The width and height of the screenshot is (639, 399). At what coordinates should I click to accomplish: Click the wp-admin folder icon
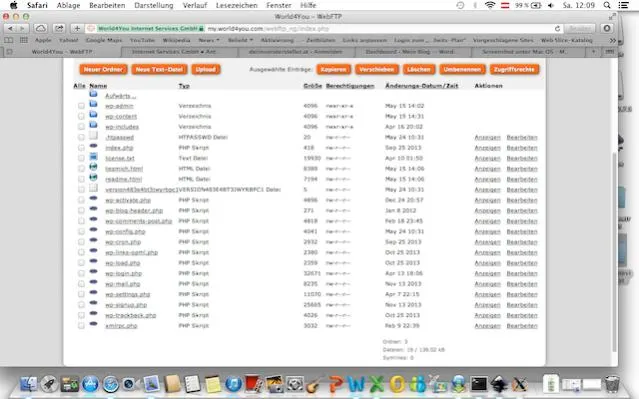tap(93, 104)
